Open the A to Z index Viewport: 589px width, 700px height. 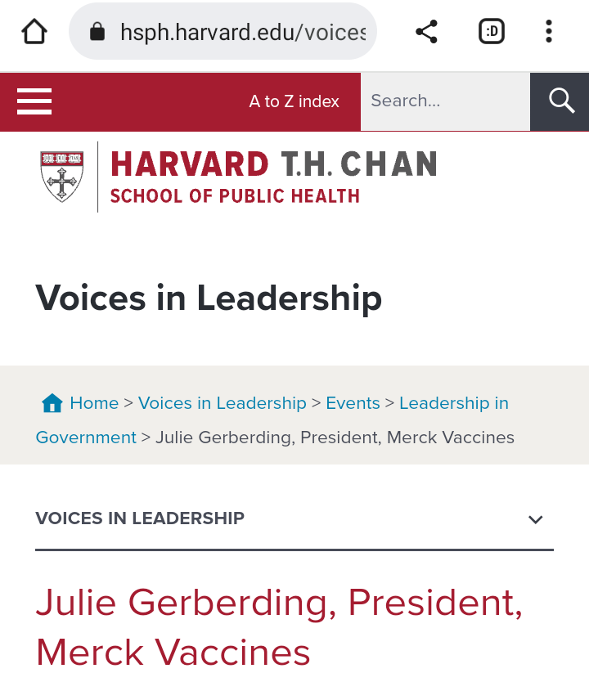point(294,101)
